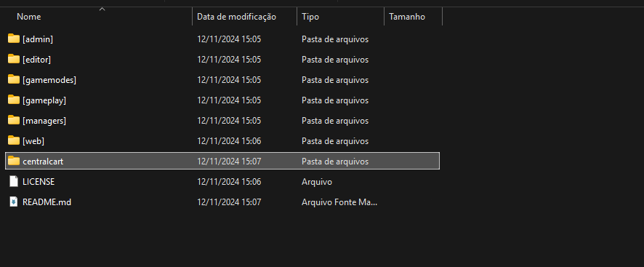
Task: Click the [web] folder's modification date
Action: pos(229,141)
